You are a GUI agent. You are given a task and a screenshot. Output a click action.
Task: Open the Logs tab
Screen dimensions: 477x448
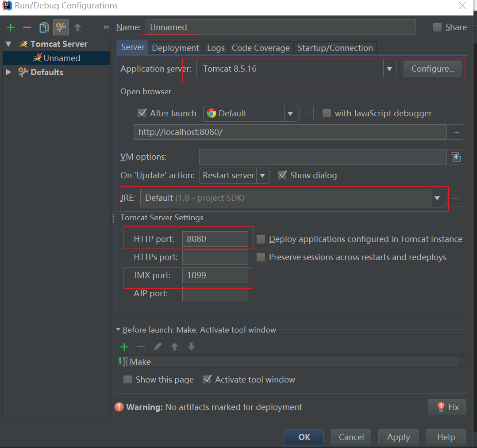[215, 48]
